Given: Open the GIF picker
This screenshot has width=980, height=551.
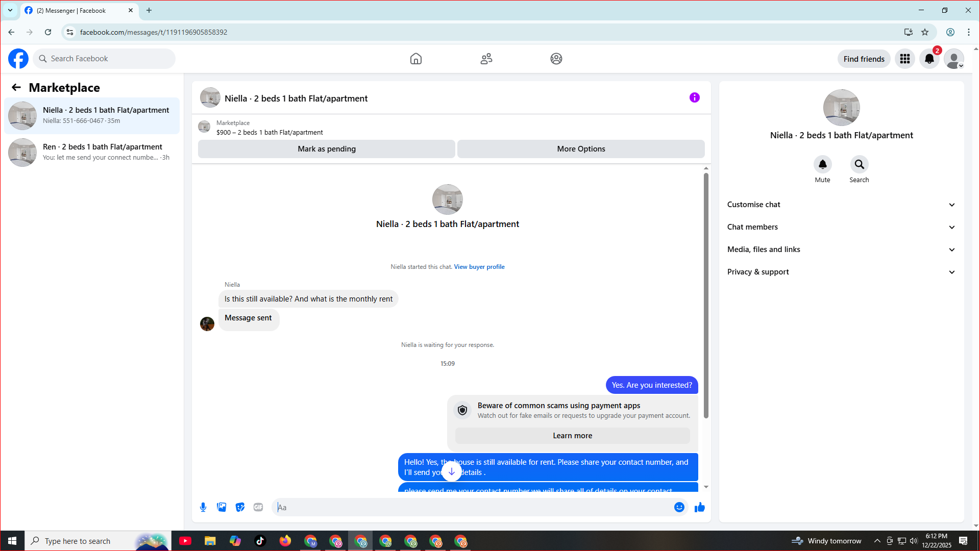Looking at the screenshot, I should click(258, 507).
